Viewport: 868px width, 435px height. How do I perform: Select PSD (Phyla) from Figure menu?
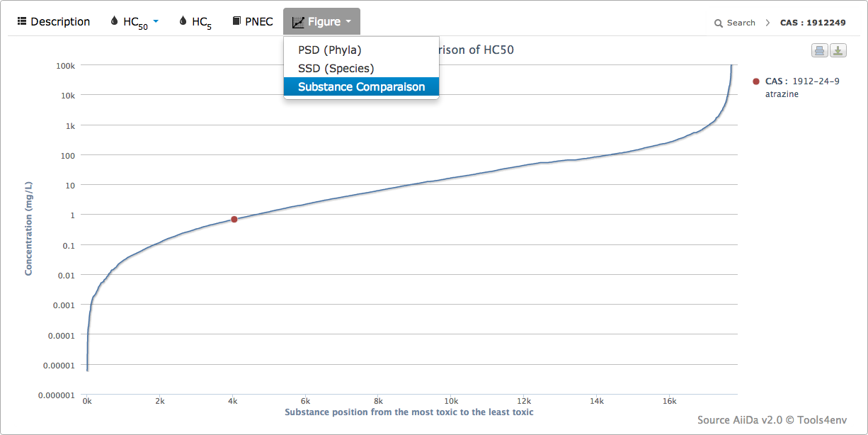click(330, 50)
